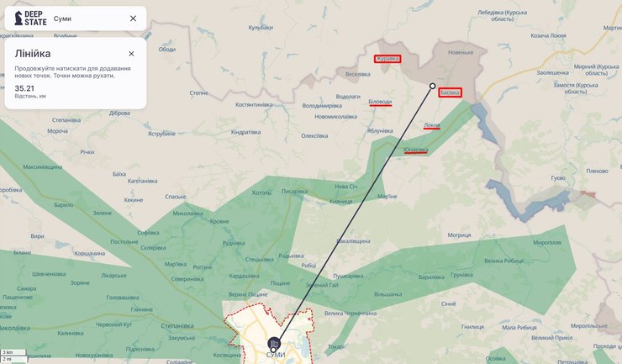This screenshot has width=622, height=364.
Task: Click the 35.21 distance value
Action: (x=24, y=88)
